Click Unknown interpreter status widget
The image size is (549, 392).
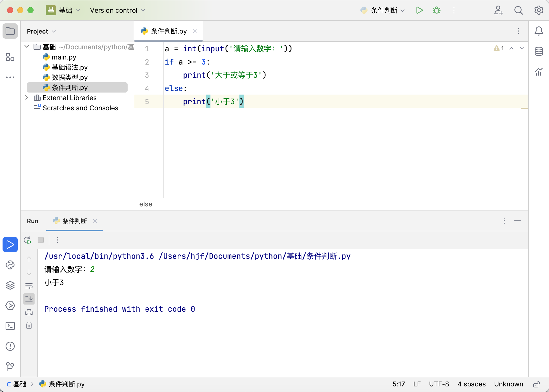(x=509, y=384)
